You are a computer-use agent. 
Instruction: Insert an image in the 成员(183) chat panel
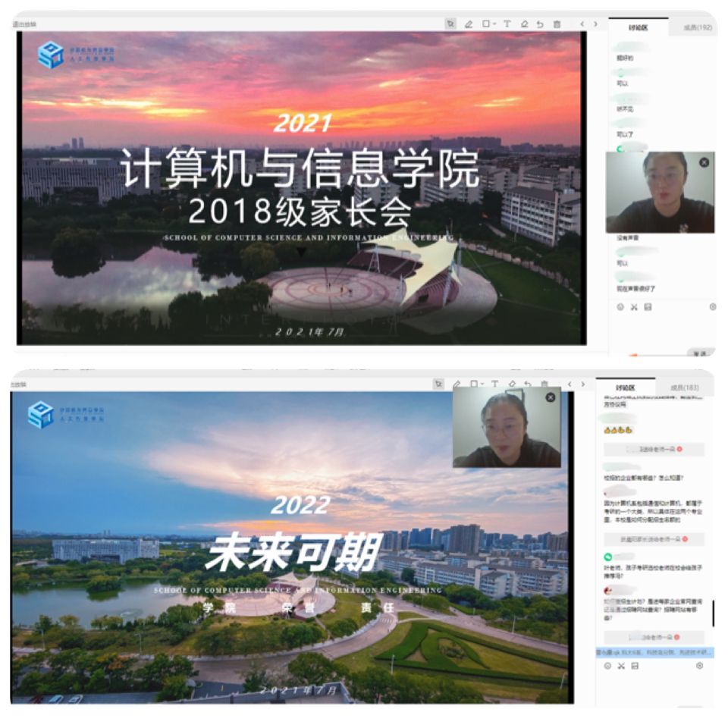[x=635, y=666]
